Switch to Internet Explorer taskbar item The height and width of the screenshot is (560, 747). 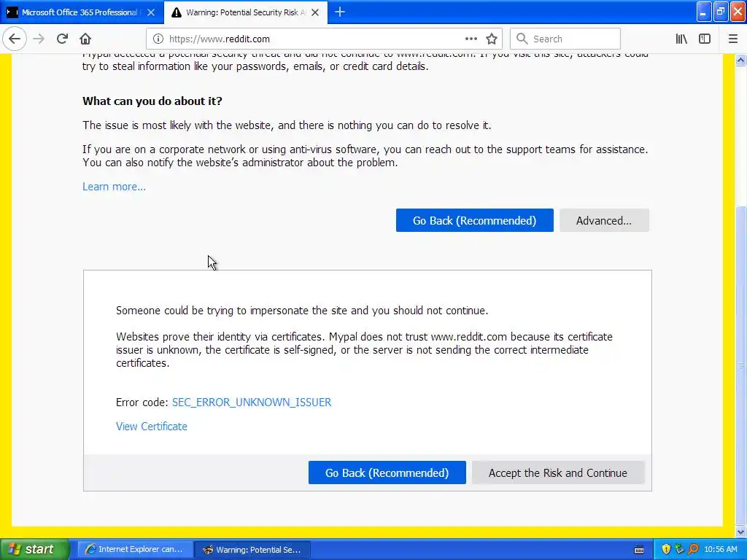tap(135, 550)
